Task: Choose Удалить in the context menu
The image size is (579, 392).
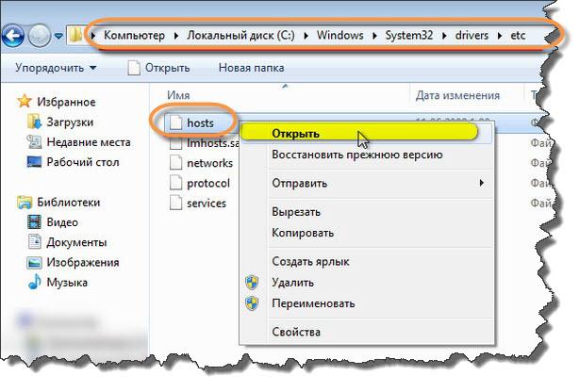Action: coord(293,283)
